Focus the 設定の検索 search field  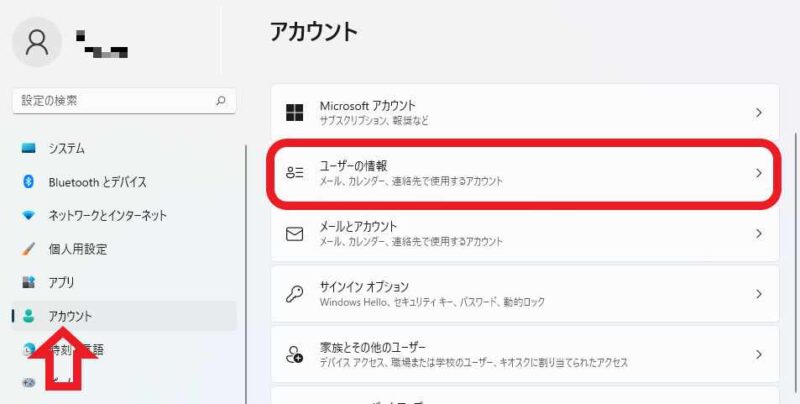point(124,101)
